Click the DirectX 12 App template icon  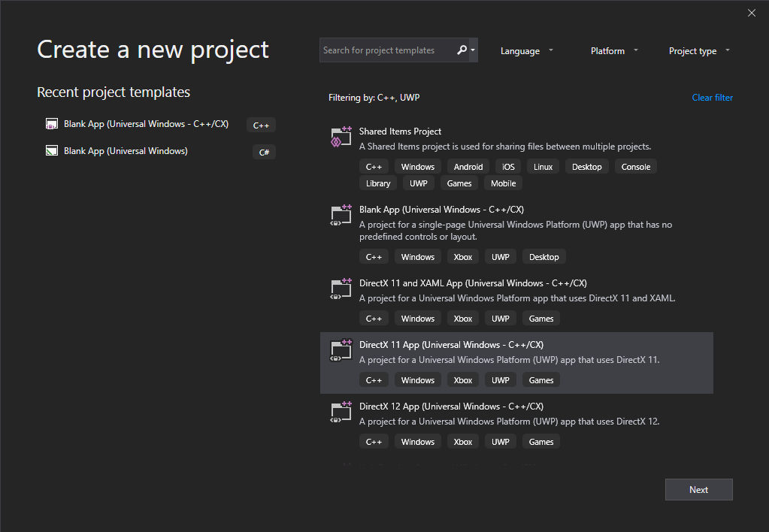341,413
